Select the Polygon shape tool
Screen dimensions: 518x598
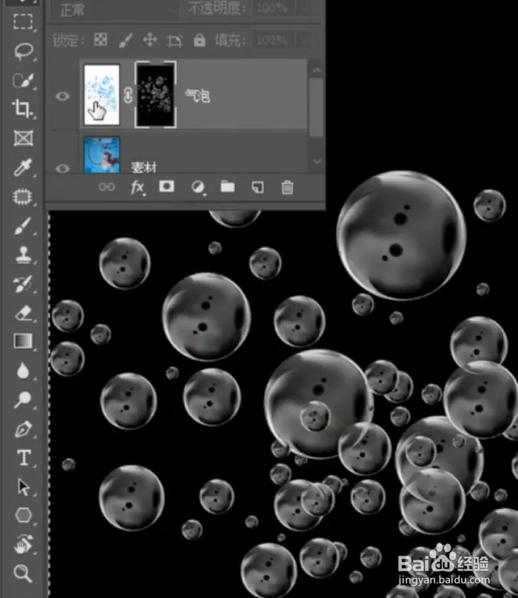pos(23,515)
